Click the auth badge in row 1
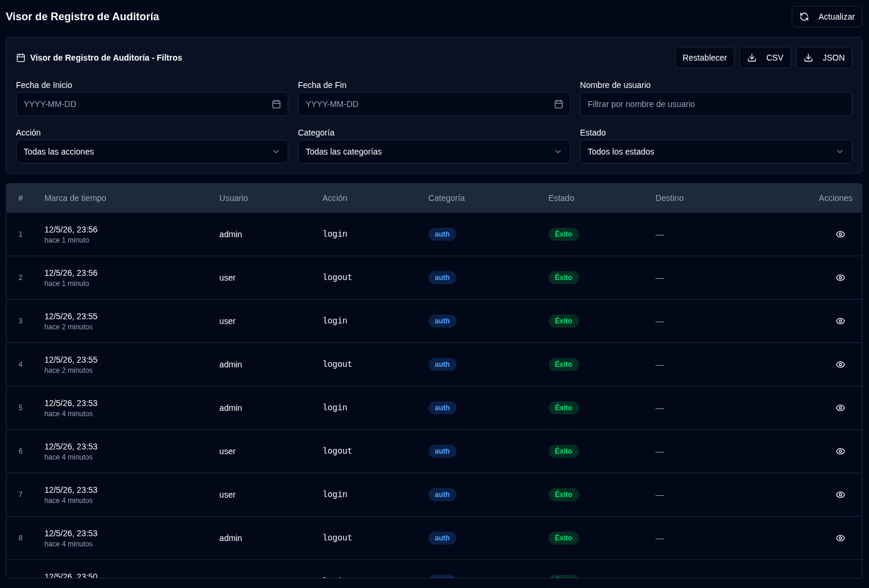 442,234
